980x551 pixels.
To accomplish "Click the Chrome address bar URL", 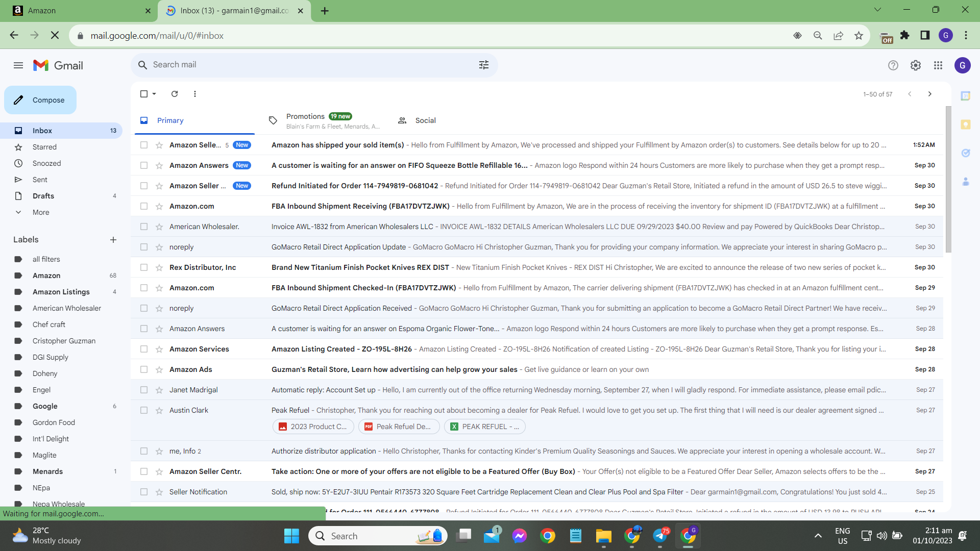I will [x=157, y=36].
